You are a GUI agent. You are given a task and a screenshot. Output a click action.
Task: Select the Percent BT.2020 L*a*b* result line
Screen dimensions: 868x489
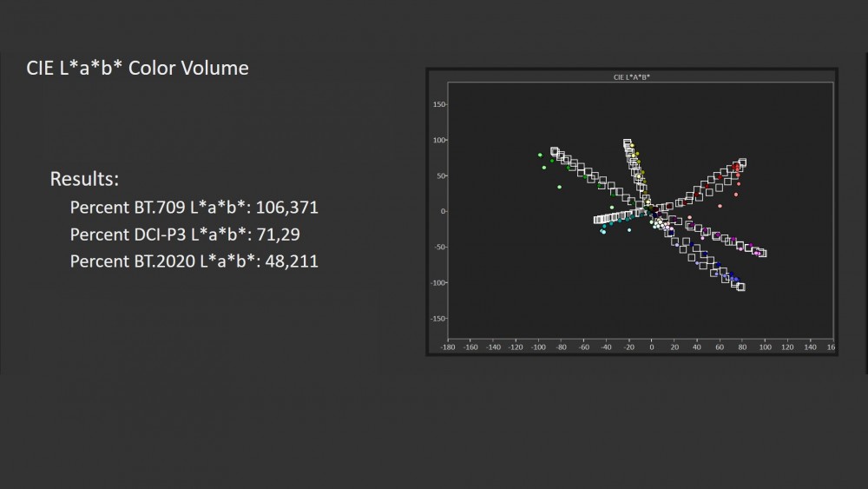pyautogui.click(x=194, y=260)
